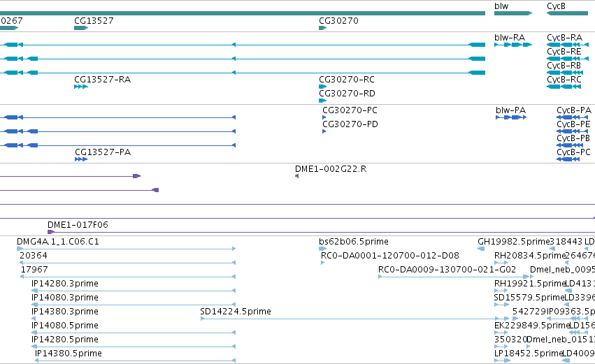Click the CG13527-RA transcript label

[102, 80]
